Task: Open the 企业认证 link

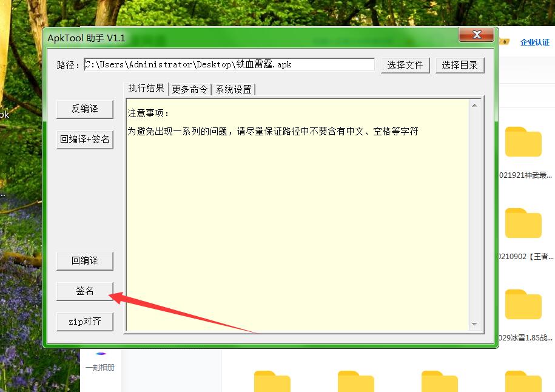Action: [534, 42]
